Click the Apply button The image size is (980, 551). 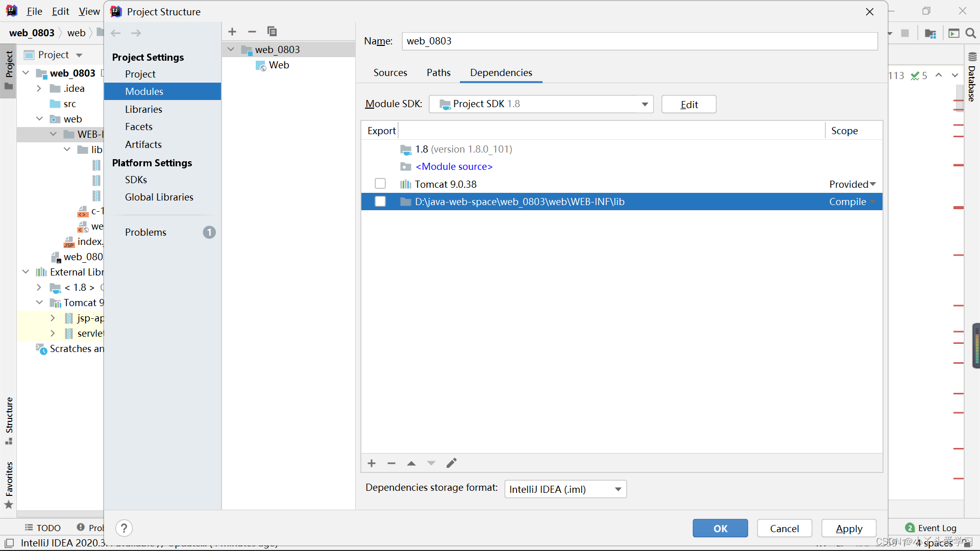coord(849,529)
